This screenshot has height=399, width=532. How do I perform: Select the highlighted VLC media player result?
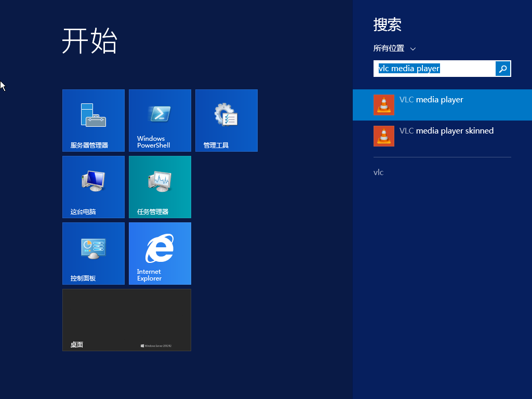coord(447,104)
